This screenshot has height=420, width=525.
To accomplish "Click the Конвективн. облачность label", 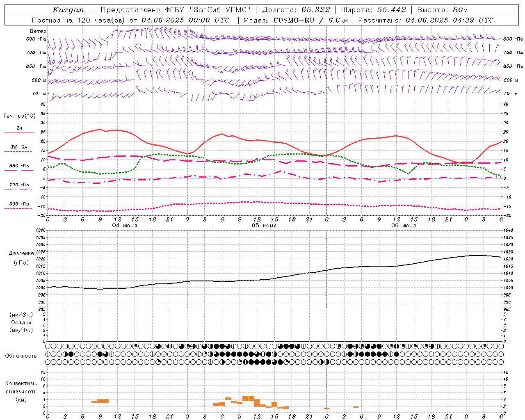I will (x=21, y=388).
